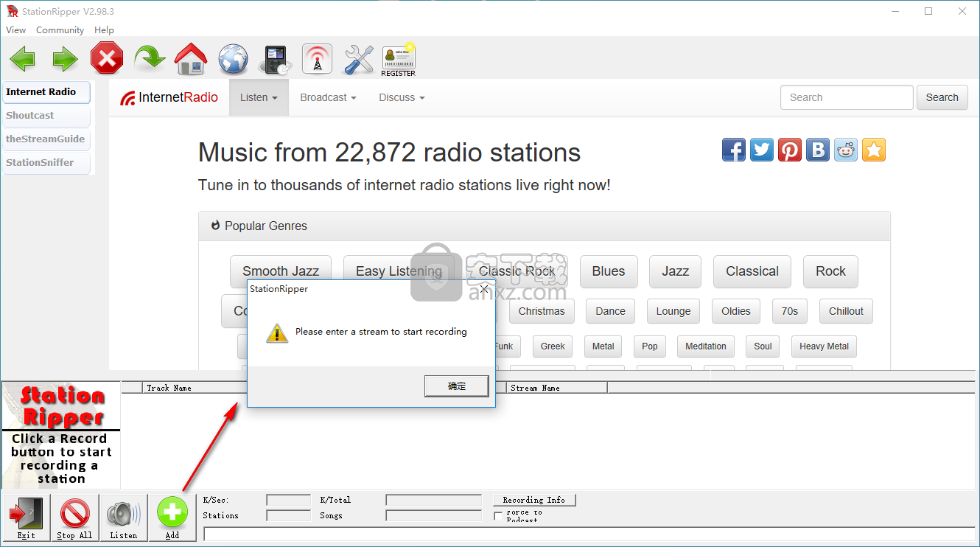980x547 pixels.
Task: Choose the Pop genre
Action: (x=649, y=346)
